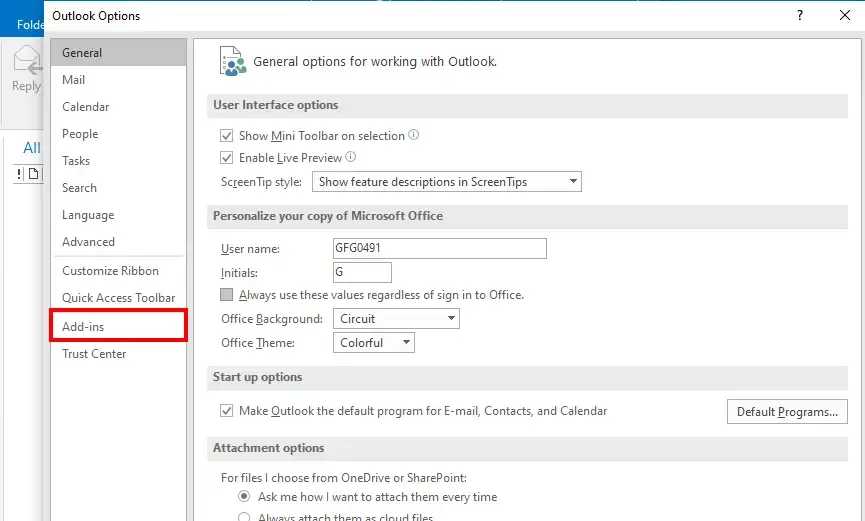Click the User name text field
Image resolution: width=865 pixels, height=521 pixels.
(x=439, y=249)
